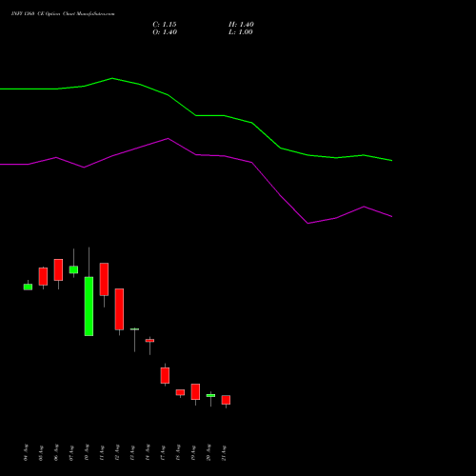Click the chart title text at top left
Screen dimensions: 476x476
click(63, 14)
